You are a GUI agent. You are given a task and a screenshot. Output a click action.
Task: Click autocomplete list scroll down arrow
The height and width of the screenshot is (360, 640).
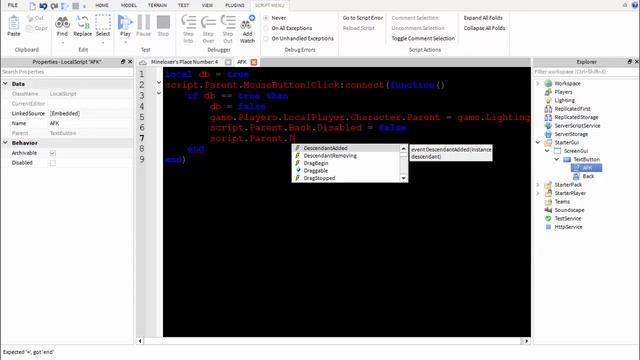tap(404, 178)
